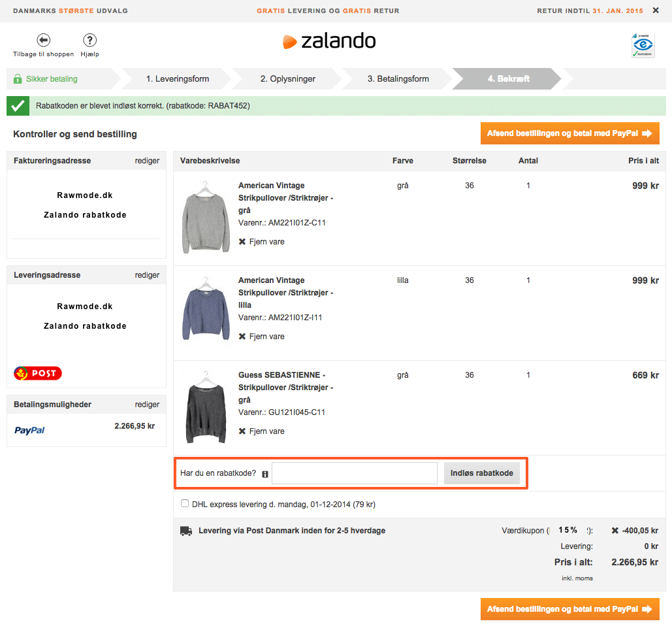Click the e-mærket certification seal
Screen dimensions: 672x632
pos(643,44)
